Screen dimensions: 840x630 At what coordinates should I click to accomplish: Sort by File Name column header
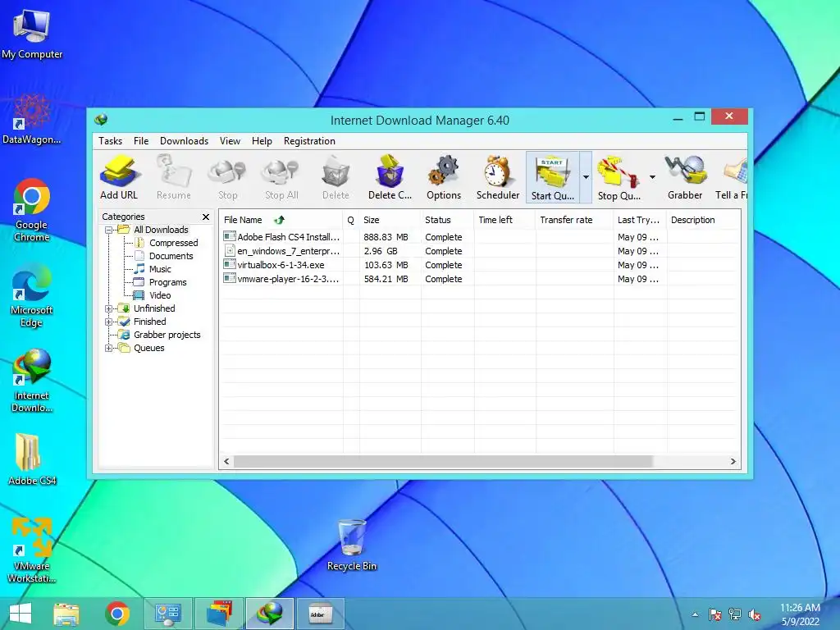tap(281, 220)
